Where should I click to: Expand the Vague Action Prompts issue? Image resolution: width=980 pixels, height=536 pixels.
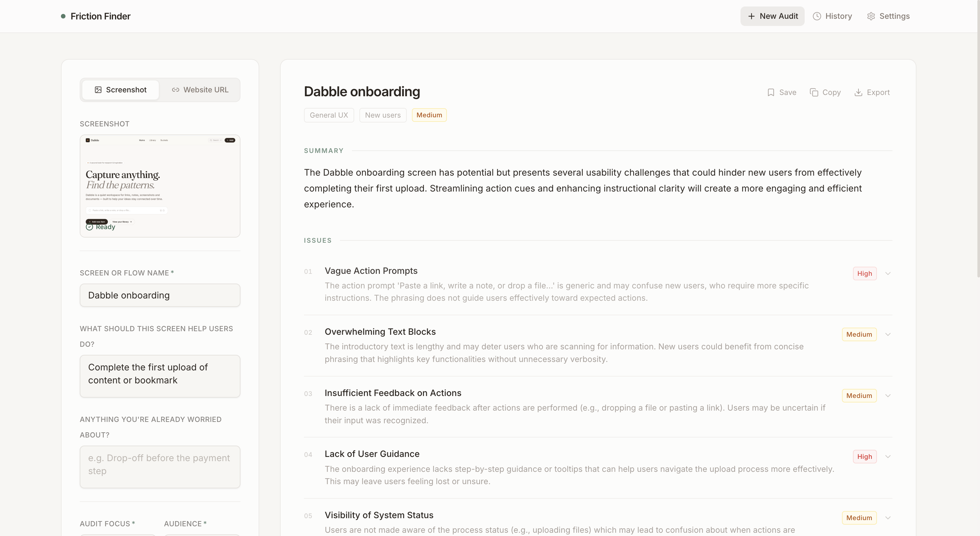pos(888,274)
